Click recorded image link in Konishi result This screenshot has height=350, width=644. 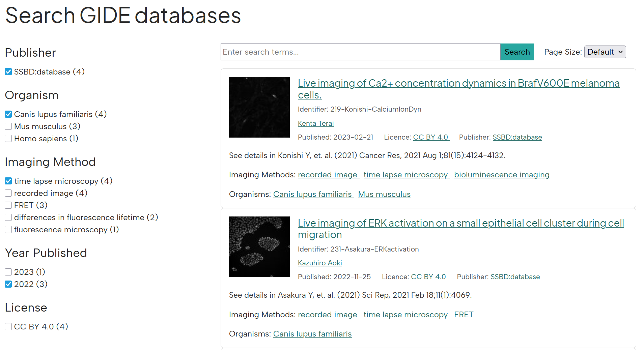[x=328, y=175]
